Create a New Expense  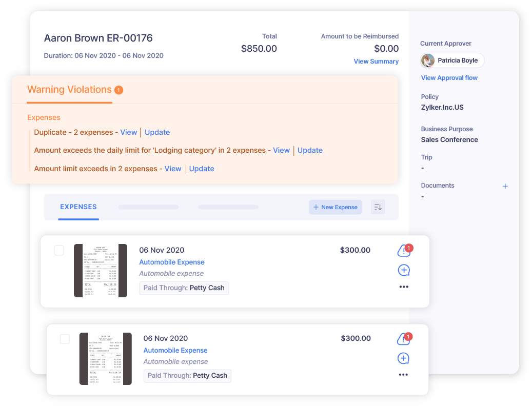click(x=336, y=207)
